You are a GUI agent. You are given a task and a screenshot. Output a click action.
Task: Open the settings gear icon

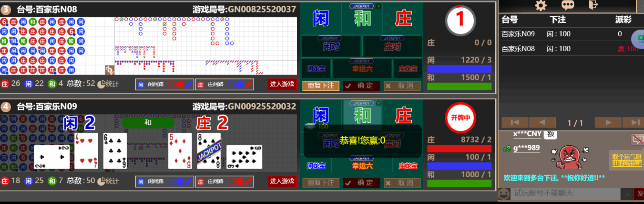541,5
